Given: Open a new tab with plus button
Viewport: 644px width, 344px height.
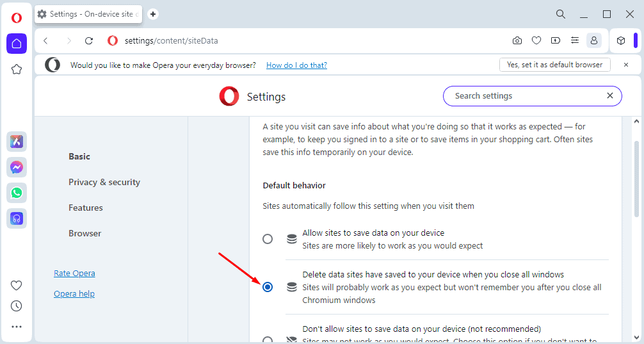Looking at the screenshot, I should tap(153, 14).
